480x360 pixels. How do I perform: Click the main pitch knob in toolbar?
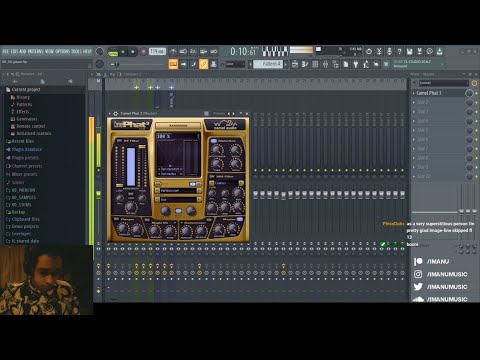[x=99, y=64]
